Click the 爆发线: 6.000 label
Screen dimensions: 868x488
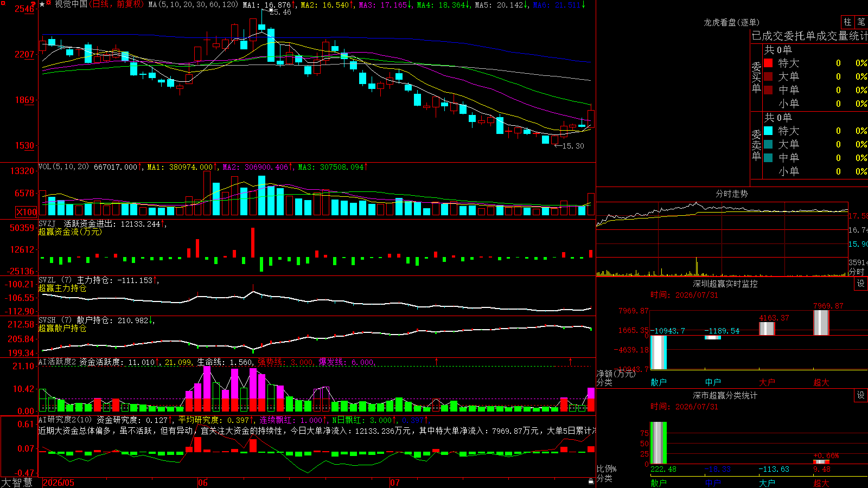(346, 362)
